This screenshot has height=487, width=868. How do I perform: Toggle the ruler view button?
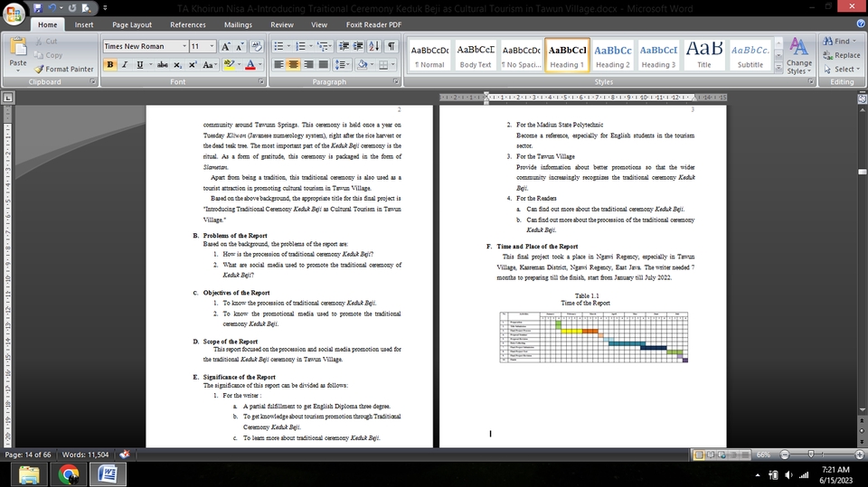tap(863, 98)
